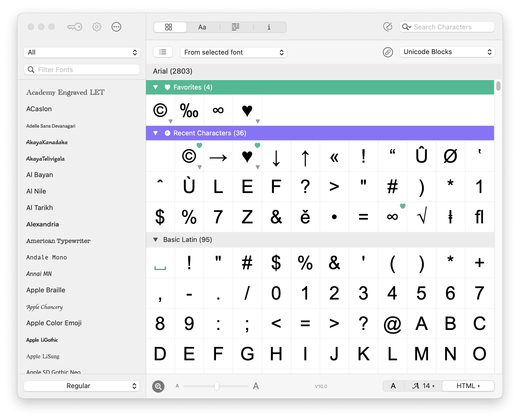Click the magnifier icon at the bottom left
520x420 pixels.
click(158, 386)
